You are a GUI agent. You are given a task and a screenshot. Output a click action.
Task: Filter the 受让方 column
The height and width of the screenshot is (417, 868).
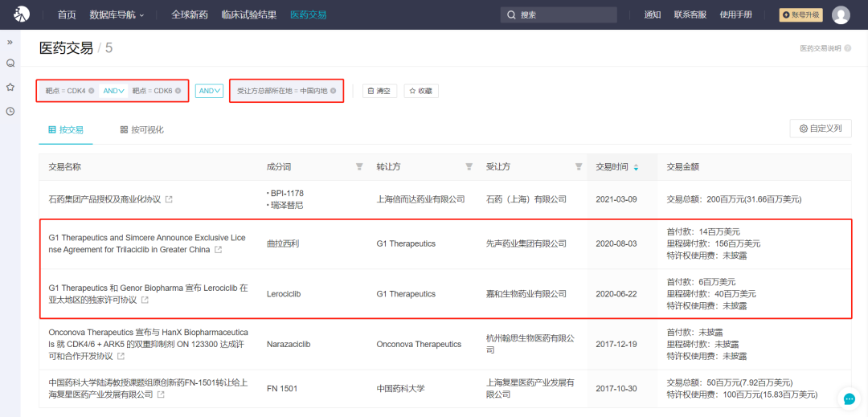[579, 166]
